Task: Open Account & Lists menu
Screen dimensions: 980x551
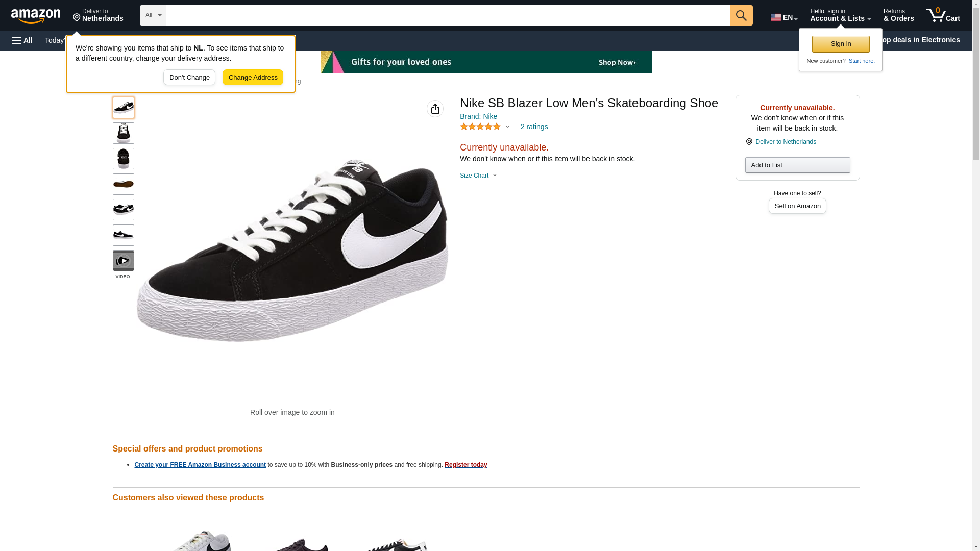Action: [840, 15]
